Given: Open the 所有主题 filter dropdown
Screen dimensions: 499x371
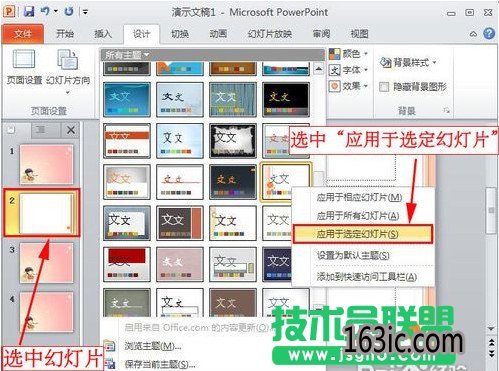Looking at the screenshot, I should (x=127, y=55).
